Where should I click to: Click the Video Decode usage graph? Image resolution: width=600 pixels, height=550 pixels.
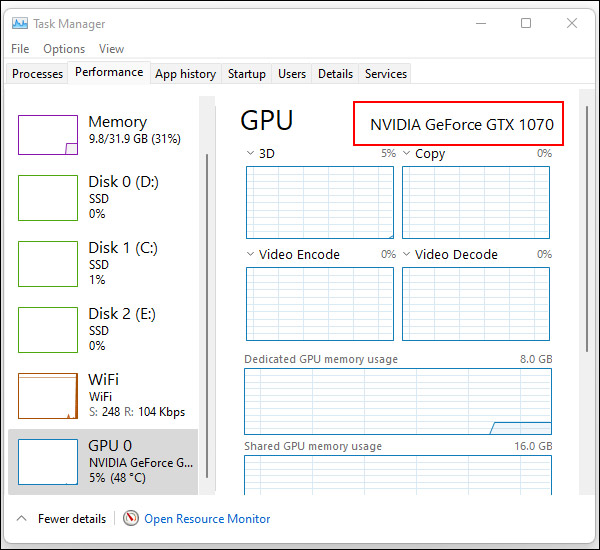point(476,304)
